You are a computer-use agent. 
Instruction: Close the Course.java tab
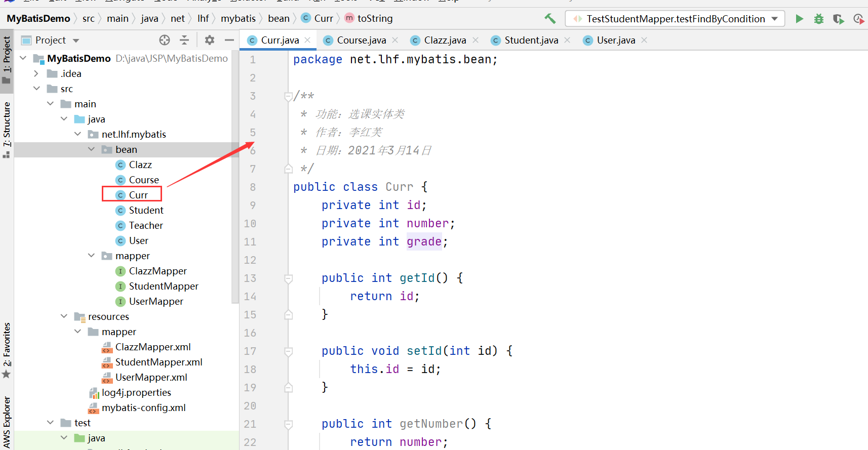click(x=395, y=40)
